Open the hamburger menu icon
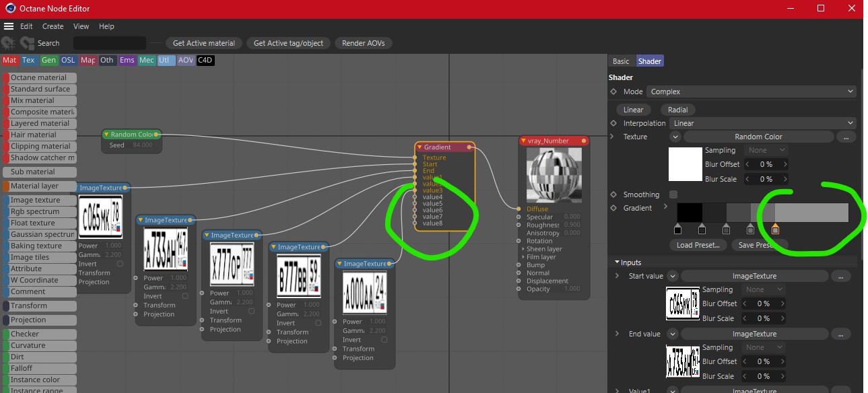The height and width of the screenshot is (393, 868). click(9, 26)
